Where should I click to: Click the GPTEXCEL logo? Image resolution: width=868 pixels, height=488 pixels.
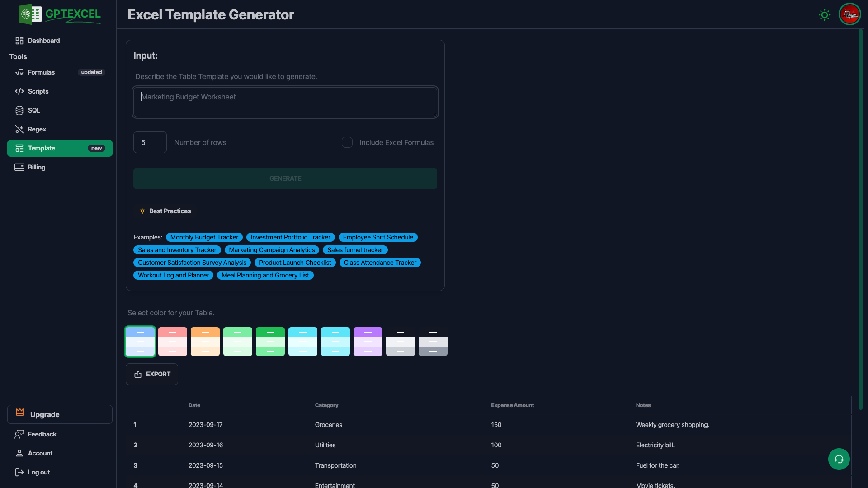(x=59, y=14)
